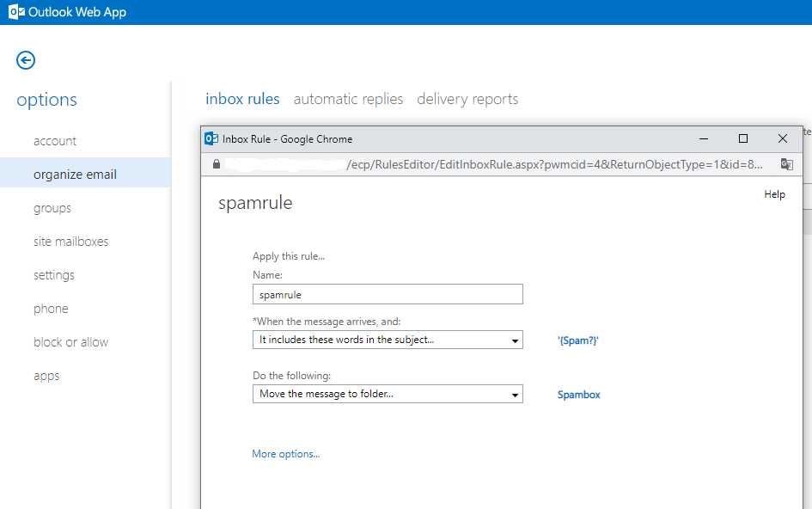812x509 pixels.
Task: Click the Outlook Web App logo icon
Action: pos(16,12)
